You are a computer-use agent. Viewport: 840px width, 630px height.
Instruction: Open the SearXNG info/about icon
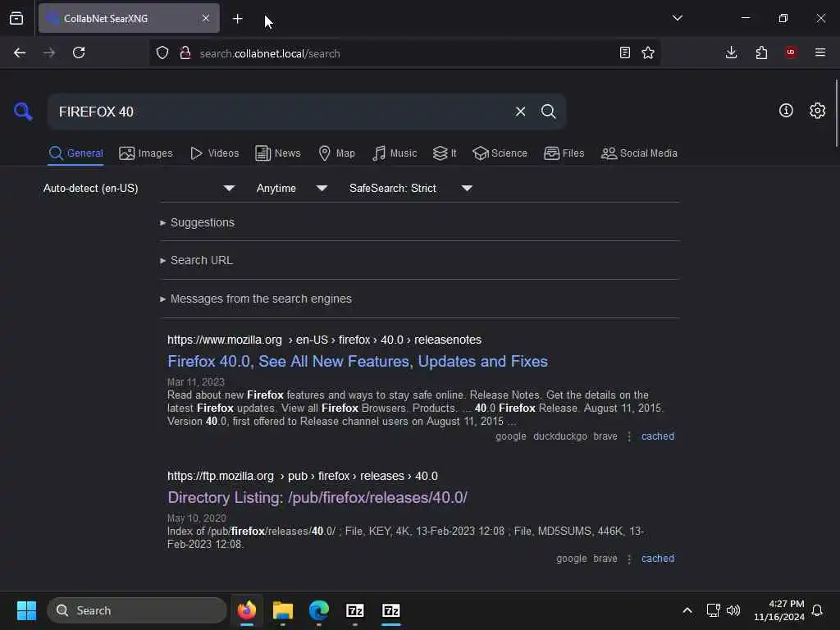786,111
